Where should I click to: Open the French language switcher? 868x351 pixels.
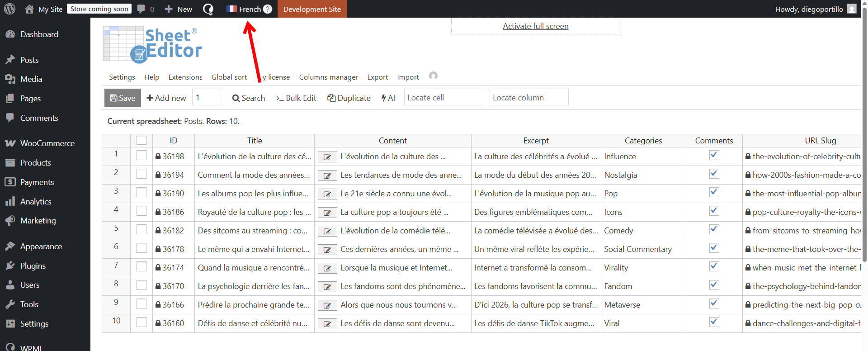coord(244,9)
